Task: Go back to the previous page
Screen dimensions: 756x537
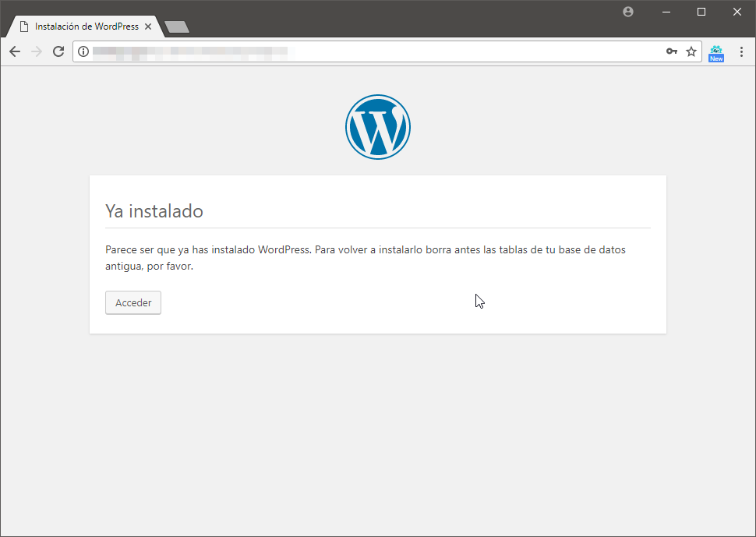Action: (x=15, y=51)
